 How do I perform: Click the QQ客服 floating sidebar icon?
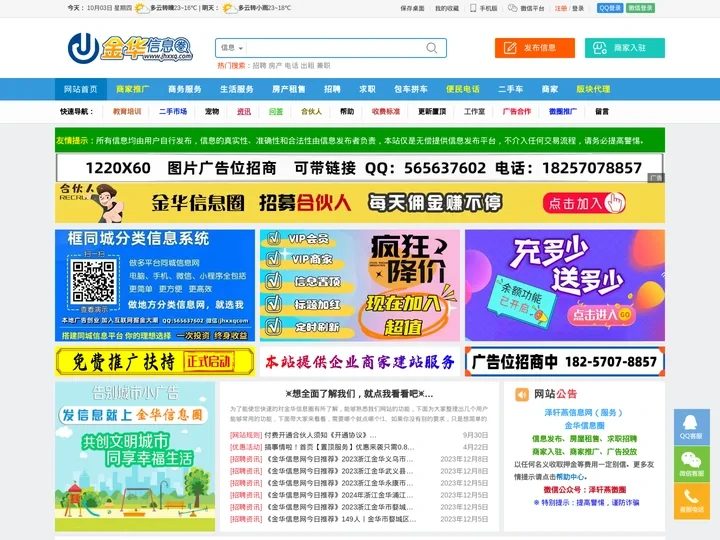pos(692,427)
